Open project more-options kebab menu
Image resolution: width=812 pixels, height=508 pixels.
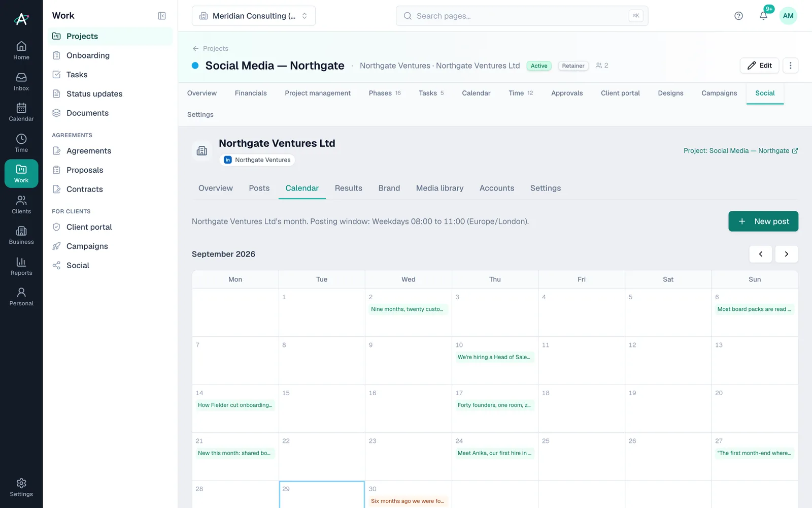click(x=790, y=66)
